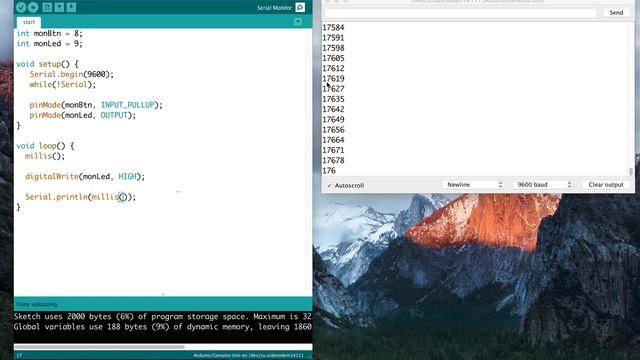Open the 9600 baud rate dropdown
The width and height of the screenshot is (640, 360).
(x=543, y=185)
